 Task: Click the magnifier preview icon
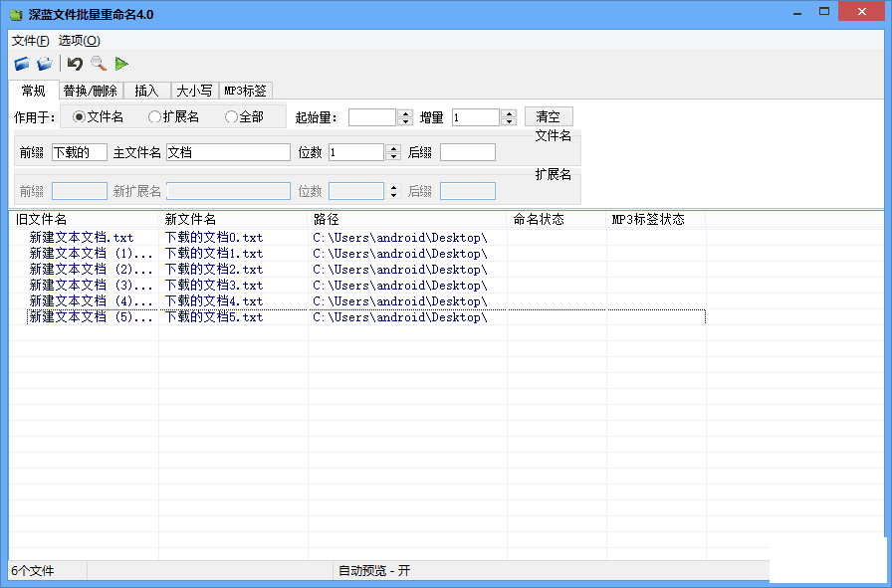[x=99, y=64]
